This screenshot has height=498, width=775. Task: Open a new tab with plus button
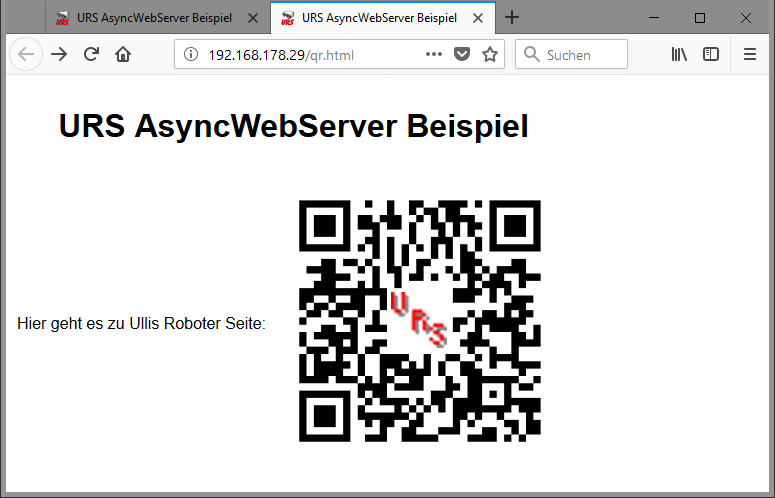coord(512,18)
